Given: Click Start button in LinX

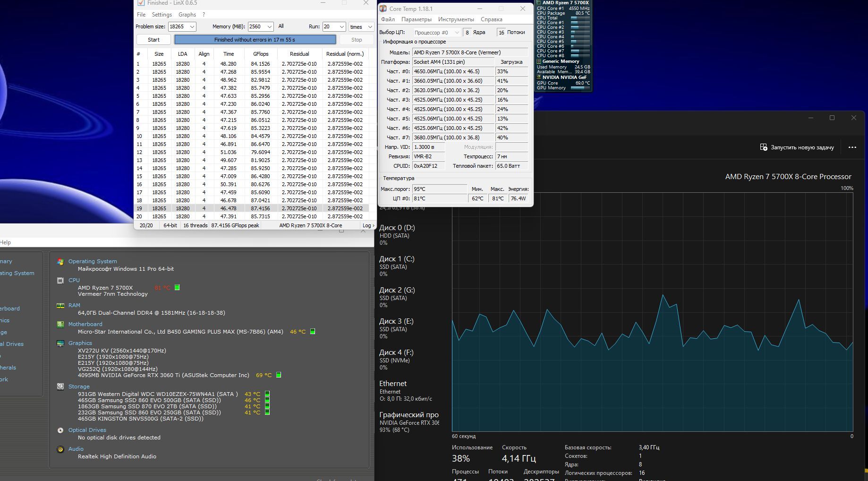Looking at the screenshot, I should click(x=153, y=40).
